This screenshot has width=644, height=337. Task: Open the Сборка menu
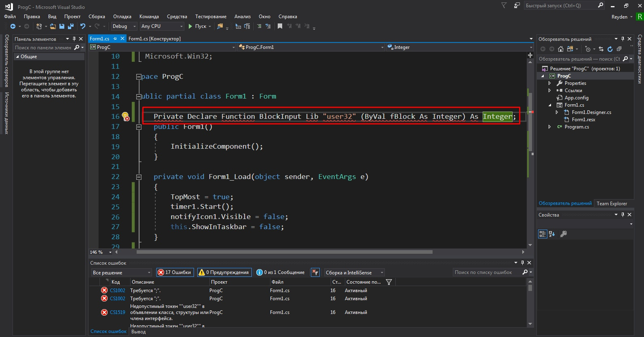click(97, 17)
